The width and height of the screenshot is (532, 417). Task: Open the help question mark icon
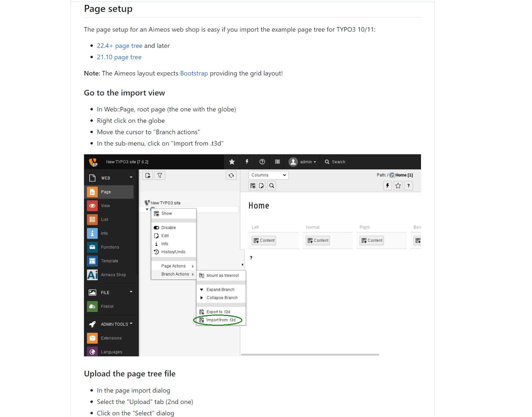pyautogui.click(x=262, y=162)
